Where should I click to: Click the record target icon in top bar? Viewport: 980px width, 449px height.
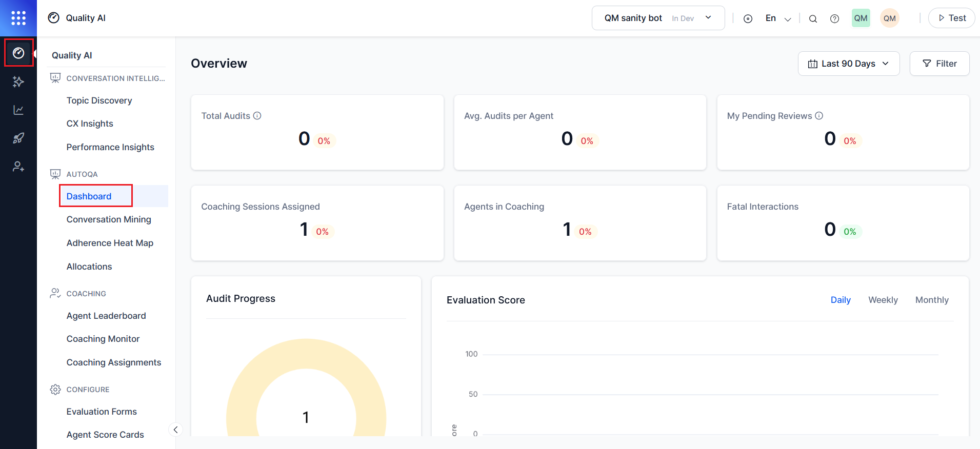(x=748, y=19)
